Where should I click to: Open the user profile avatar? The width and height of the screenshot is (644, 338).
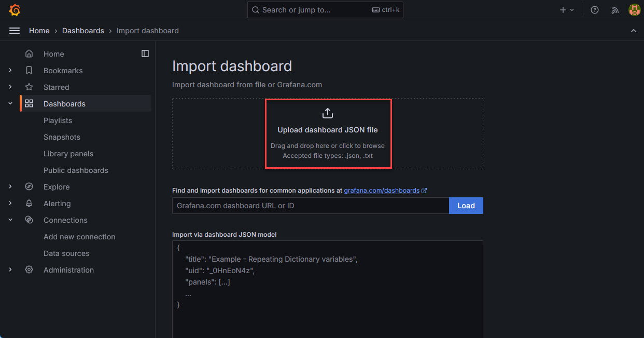tap(634, 9)
